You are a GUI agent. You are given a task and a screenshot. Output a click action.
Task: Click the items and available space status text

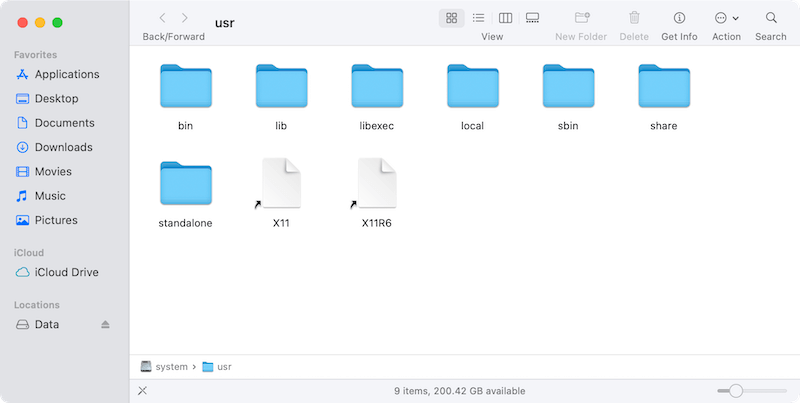[x=460, y=391]
